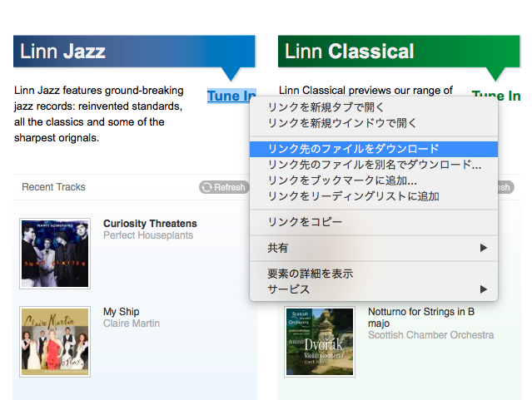Select リンク先のファイルをダウンロード menu item
The image size is (532, 400).
point(374,149)
